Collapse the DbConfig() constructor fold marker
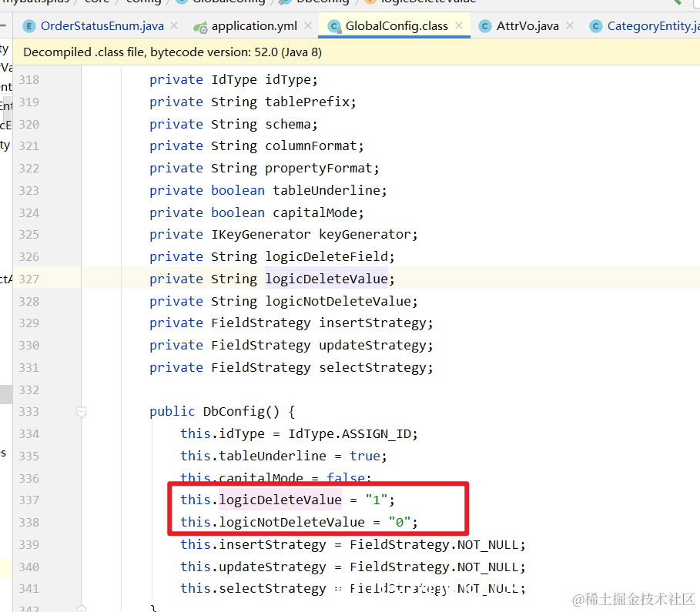This screenshot has height=612, width=700. tap(82, 412)
